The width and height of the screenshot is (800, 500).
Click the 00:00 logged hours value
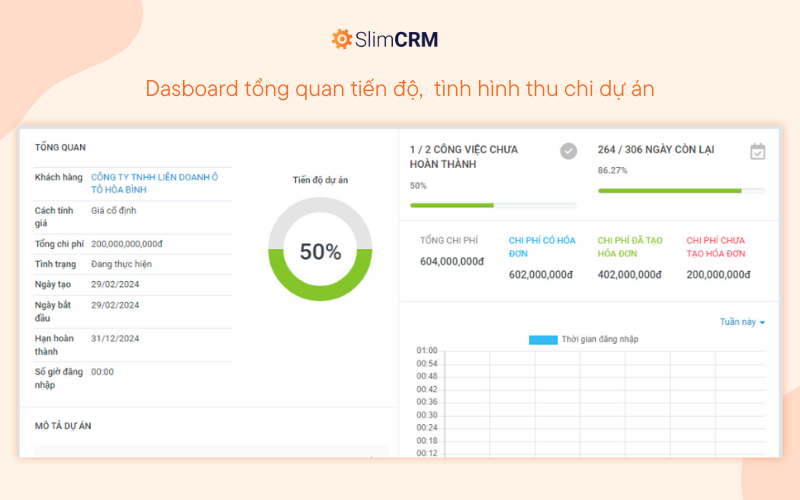point(102,372)
